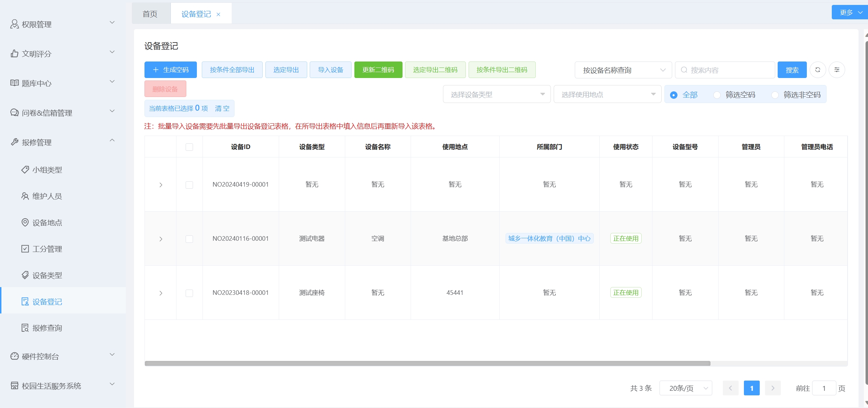Screen dimensions: 868x408
Task: Expand the 权限管理 menu chevron
Action: pos(112,22)
